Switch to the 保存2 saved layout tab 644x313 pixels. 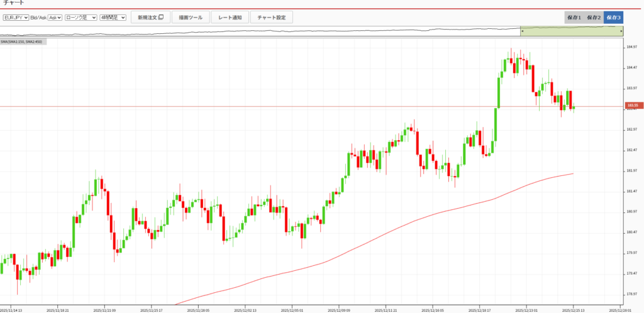[x=594, y=18]
